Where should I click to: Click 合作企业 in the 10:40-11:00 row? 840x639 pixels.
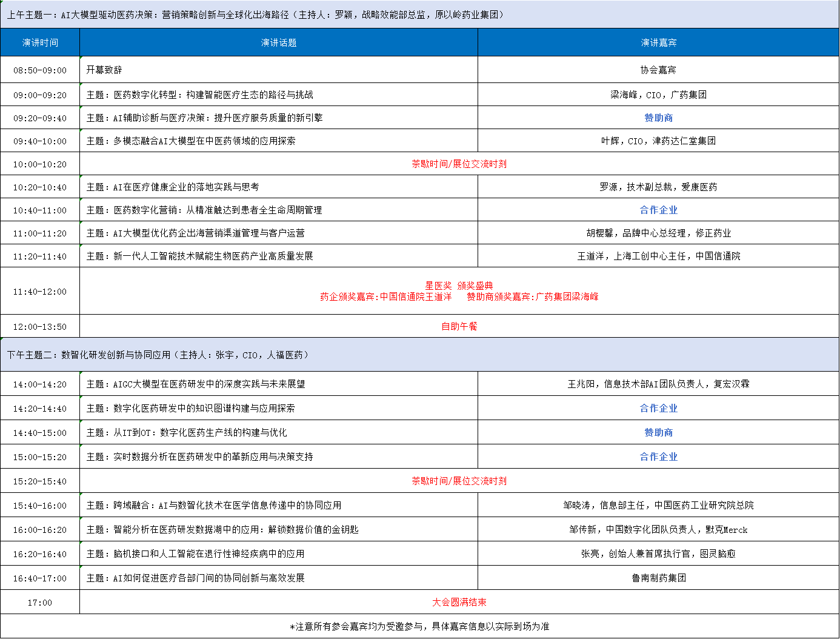click(x=659, y=210)
